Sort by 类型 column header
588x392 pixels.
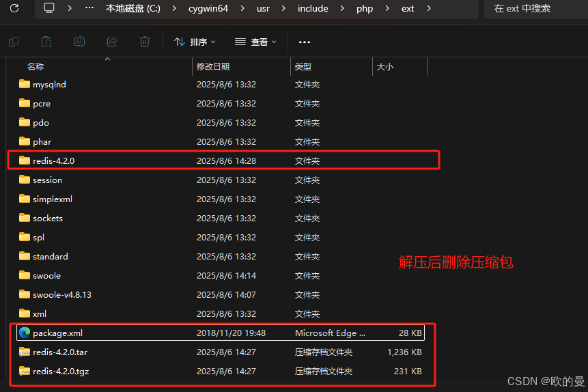tap(303, 67)
